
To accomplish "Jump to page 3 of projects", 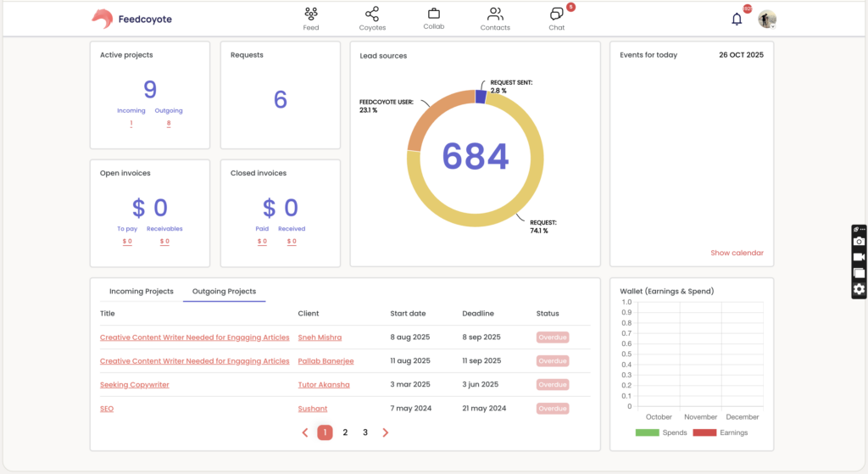I will coord(365,432).
